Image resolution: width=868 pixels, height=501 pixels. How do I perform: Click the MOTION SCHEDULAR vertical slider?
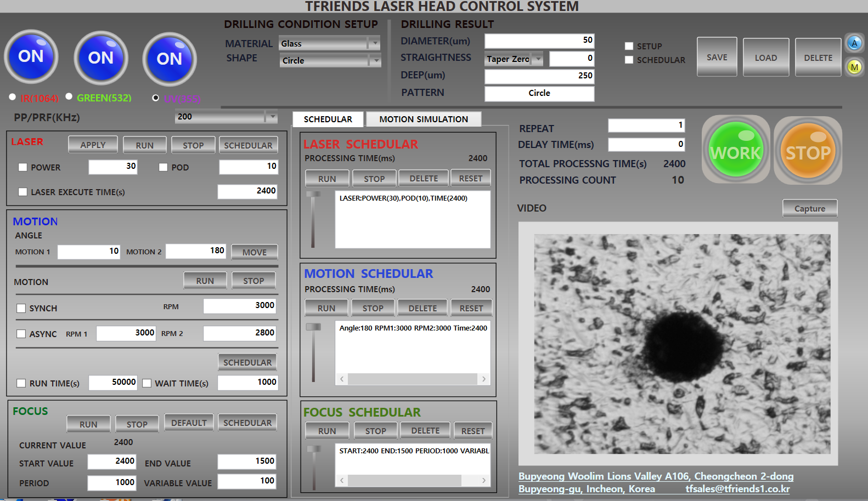(x=313, y=352)
